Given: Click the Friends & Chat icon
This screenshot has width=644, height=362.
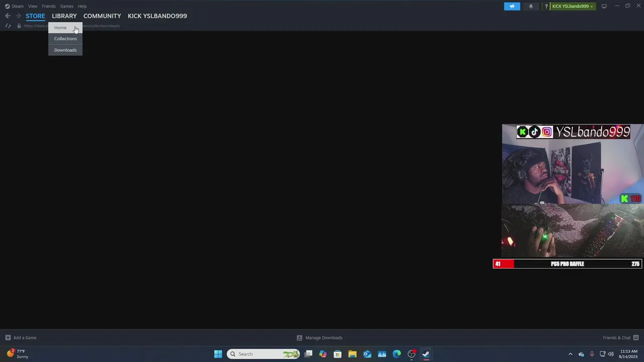Looking at the screenshot, I should click(x=636, y=338).
